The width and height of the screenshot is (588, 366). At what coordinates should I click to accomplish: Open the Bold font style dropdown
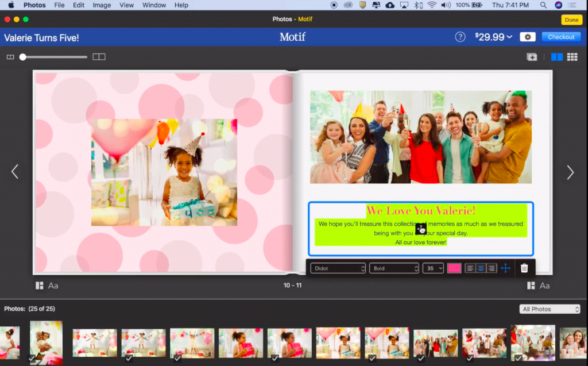394,268
